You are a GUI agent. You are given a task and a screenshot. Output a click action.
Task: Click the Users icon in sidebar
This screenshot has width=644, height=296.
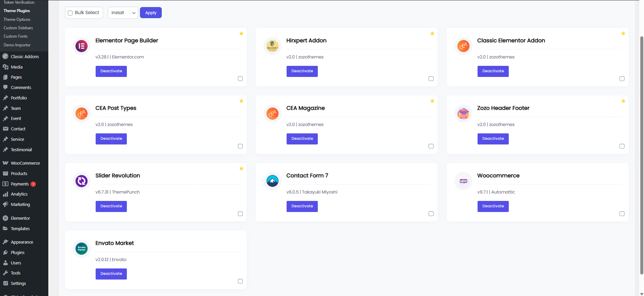5,263
